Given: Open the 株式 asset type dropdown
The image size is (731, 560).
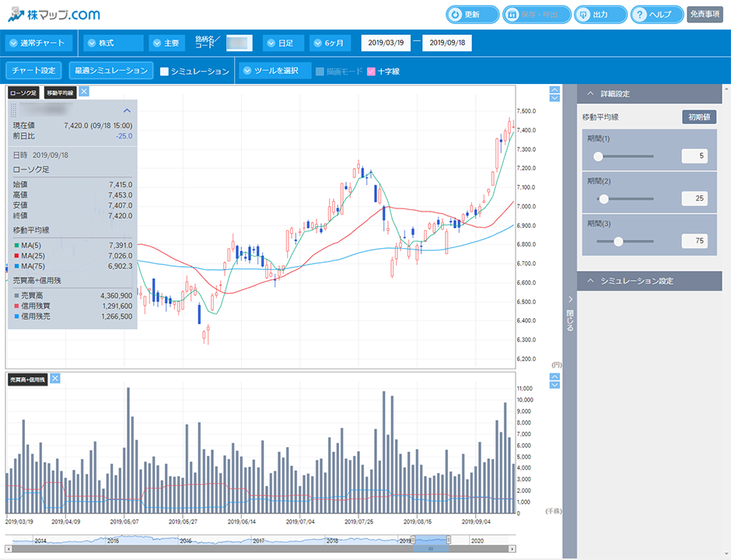Looking at the screenshot, I should click(114, 43).
